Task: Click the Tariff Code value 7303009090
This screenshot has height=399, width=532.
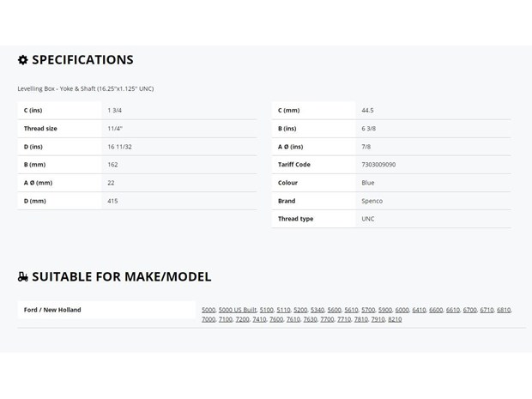Action: [x=378, y=165]
